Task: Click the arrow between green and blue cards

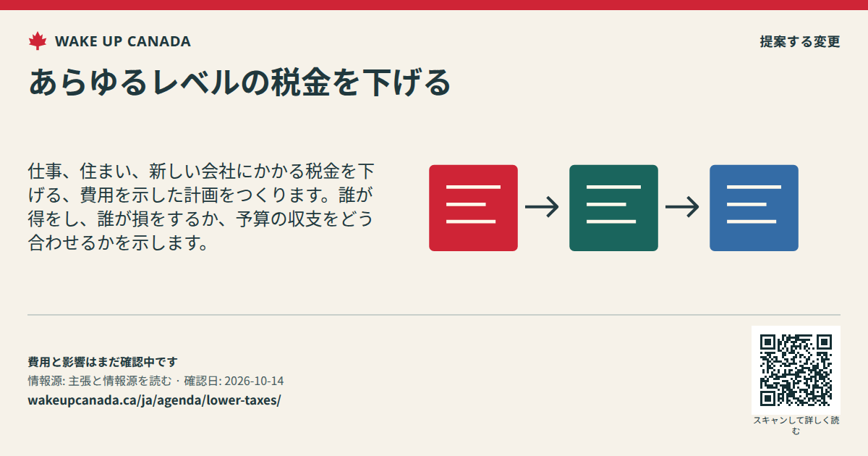Action: point(683,208)
